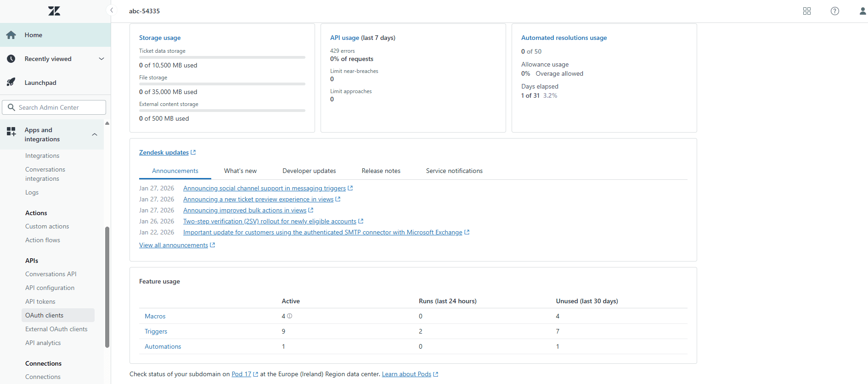Screen dimensions: 868x384
Task: Open API configuration sidebar item
Action: coord(50,288)
